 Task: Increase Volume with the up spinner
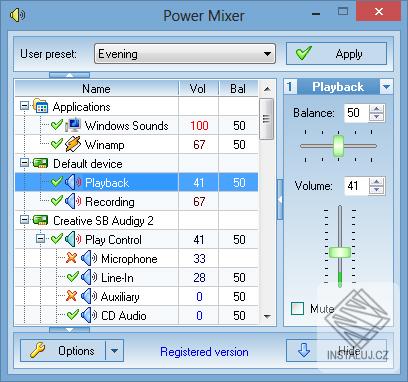(377, 182)
